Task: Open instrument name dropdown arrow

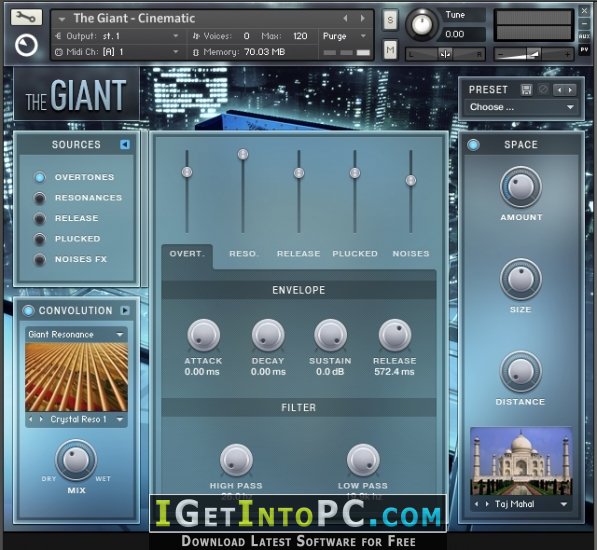Action: point(62,19)
